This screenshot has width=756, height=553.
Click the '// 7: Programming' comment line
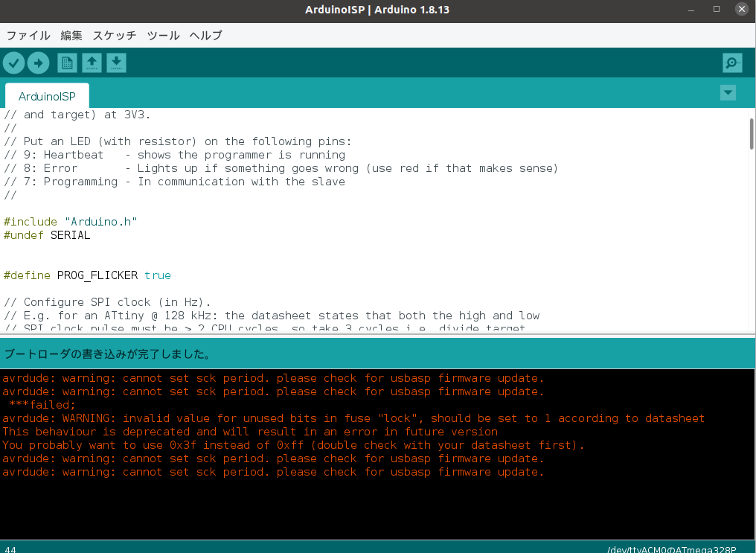point(175,182)
